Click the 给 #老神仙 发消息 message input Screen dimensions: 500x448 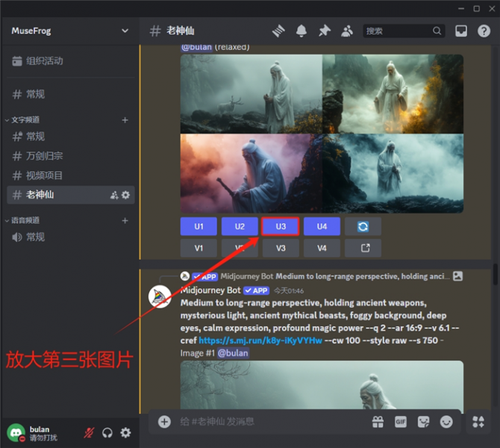(x=271, y=422)
